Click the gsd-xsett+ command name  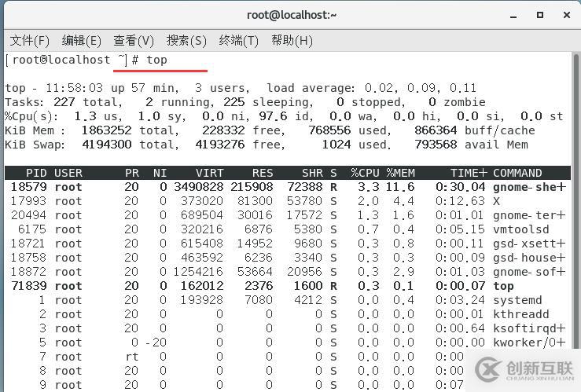[x=529, y=244]
